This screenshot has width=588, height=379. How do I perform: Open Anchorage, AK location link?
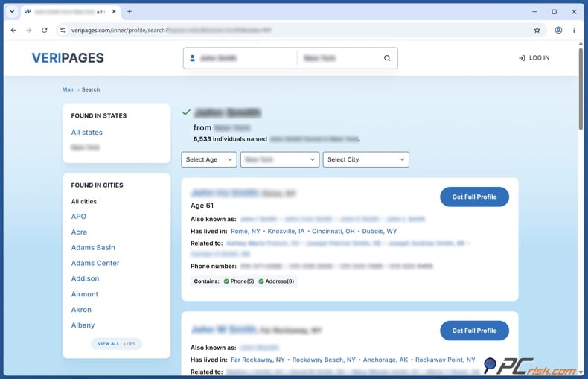pyautogui.click(x=385, y=360)
